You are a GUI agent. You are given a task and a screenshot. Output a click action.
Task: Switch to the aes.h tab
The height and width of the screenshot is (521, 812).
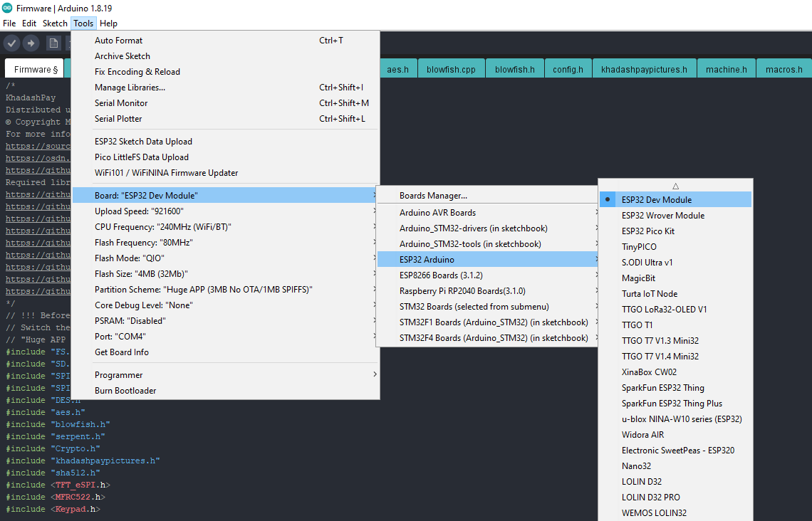[x=397, y=69]
